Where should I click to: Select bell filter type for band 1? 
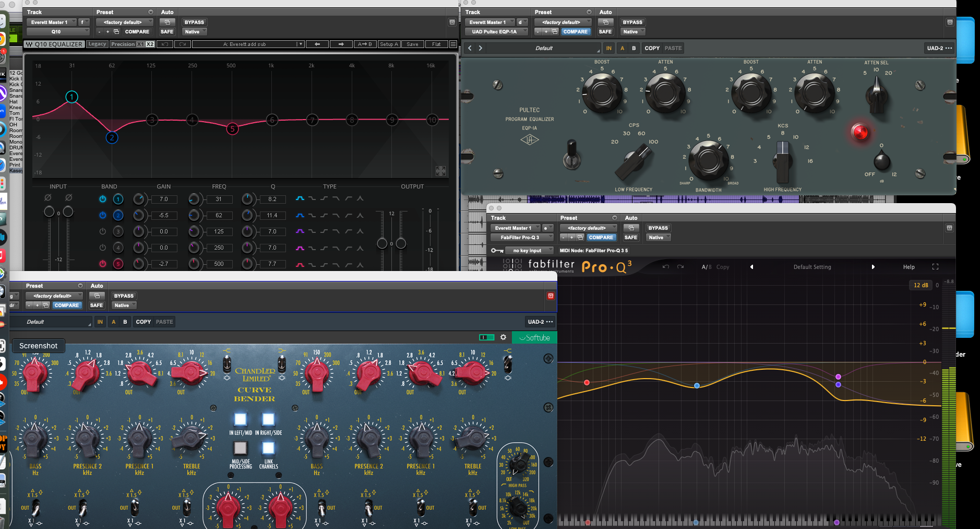pyautogui.click(x=300, y=198)
